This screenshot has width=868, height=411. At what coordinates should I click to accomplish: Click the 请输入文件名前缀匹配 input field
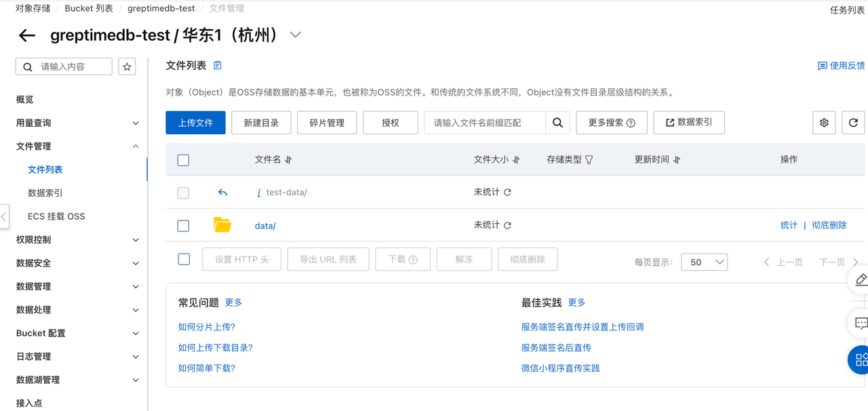click(x=485, y=123)
